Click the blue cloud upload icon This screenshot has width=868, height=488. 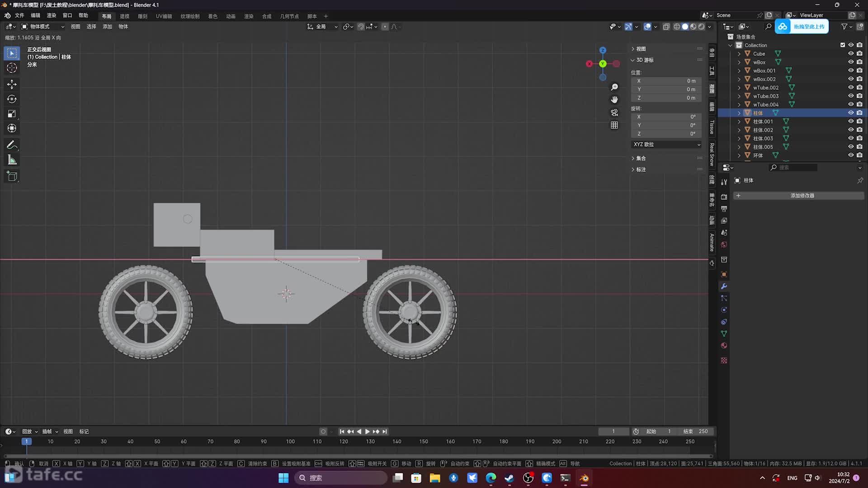[783, 27]
